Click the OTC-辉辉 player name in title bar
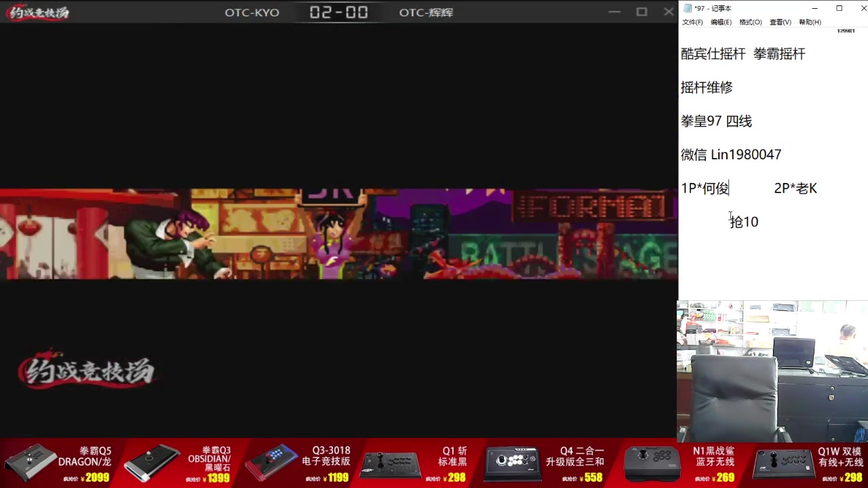Viewport: 868px width, 488px height. (426, 12)
